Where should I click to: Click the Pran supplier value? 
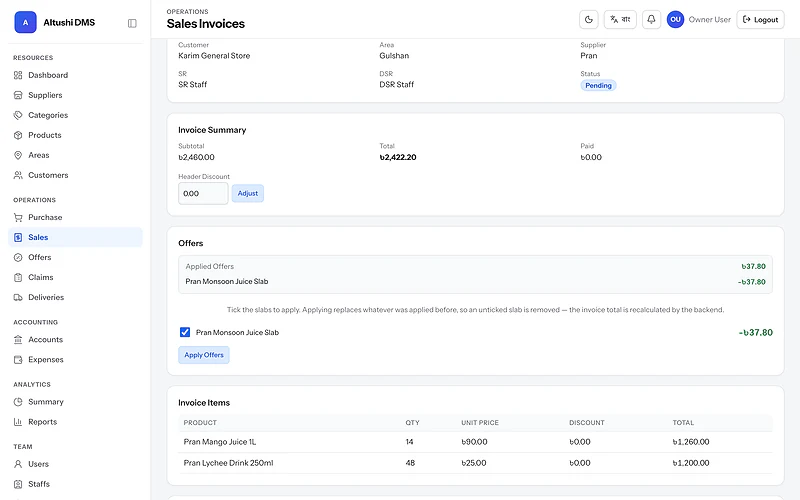[x=589, y=56]
